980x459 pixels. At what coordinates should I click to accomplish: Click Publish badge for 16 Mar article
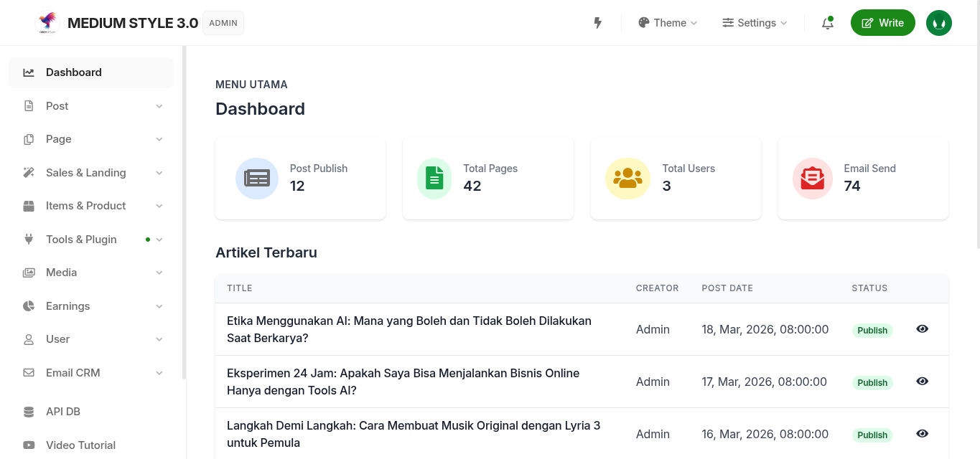point(872,435)
